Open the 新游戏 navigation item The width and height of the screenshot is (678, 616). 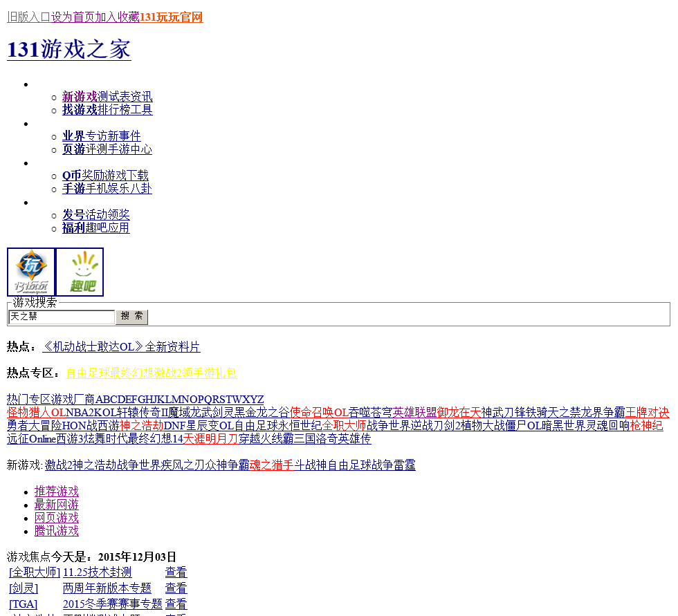[x=80, y=96]
